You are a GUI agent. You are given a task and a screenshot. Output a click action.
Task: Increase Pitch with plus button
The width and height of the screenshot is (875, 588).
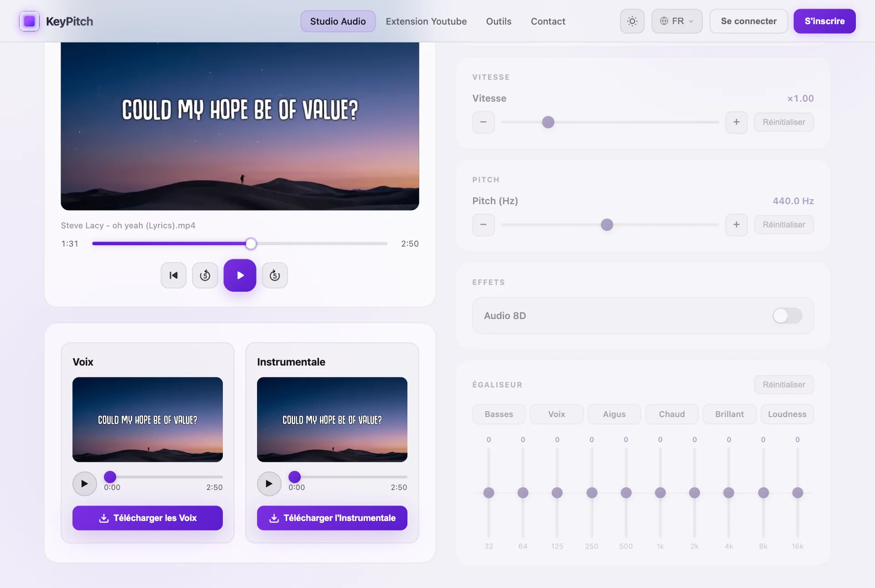(736, 225)
